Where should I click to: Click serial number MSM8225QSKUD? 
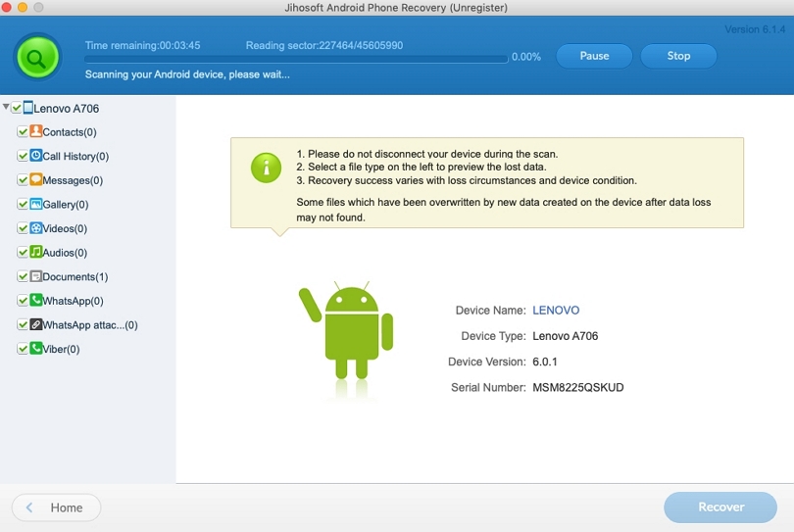click(x=577, y=387)
